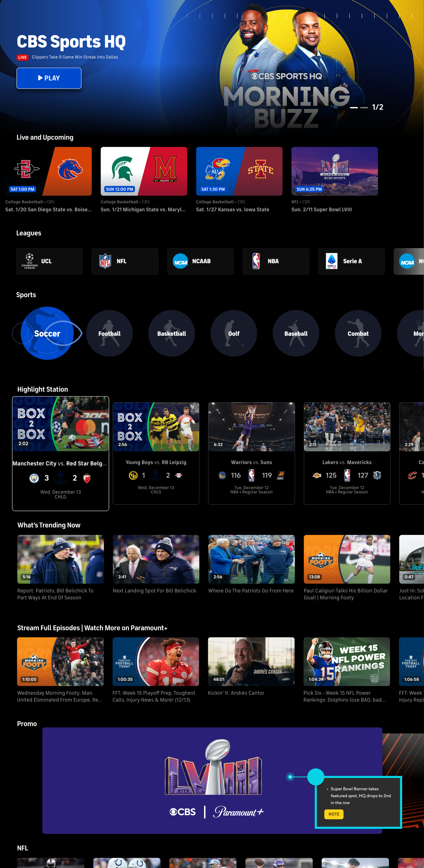Open Paul Caligiuri Morning Footy video
The width and height of the screenshot is (424, 868).
[x=347, y=559]
